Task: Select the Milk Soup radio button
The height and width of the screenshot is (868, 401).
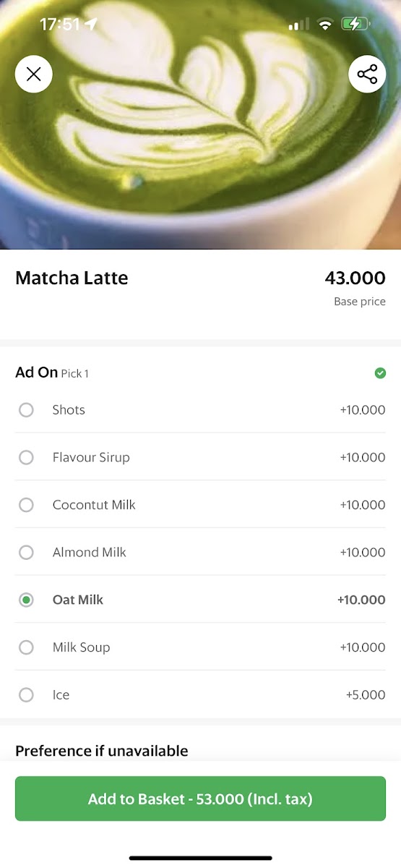Action: (x=26, y=647)
